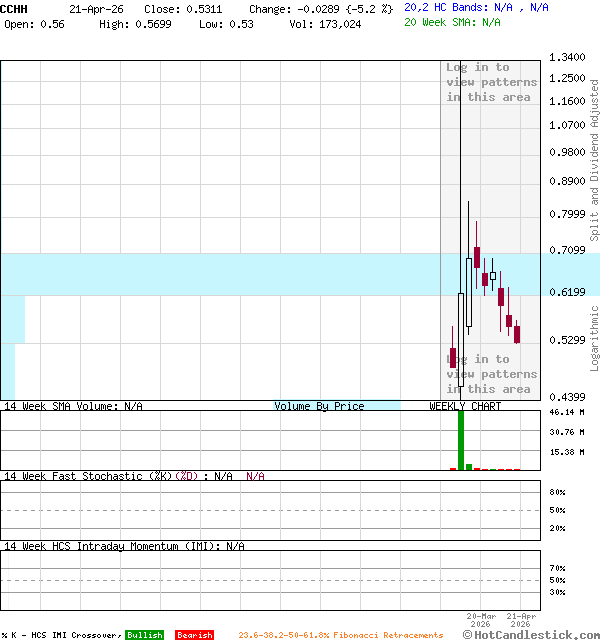
Task: Click the 14 Week HCS Intraday Momentum heading
Action: pyautogui.click(x=124, y=546)
